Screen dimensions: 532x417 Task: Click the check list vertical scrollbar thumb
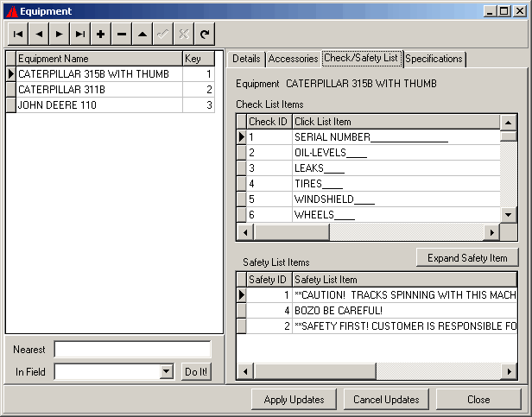508,136
